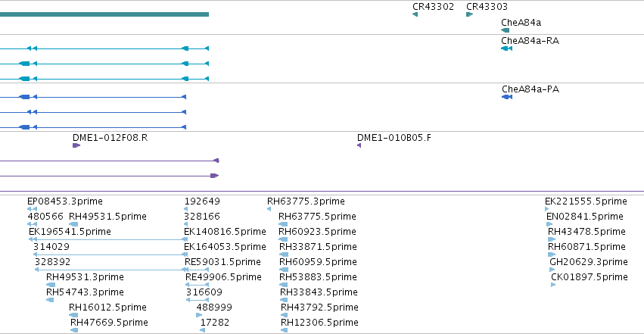This screenshot has width=644, height=334.
Task: Select the RH33843.5prime EST
Action: pyautogui.click(x=284, y=300)
